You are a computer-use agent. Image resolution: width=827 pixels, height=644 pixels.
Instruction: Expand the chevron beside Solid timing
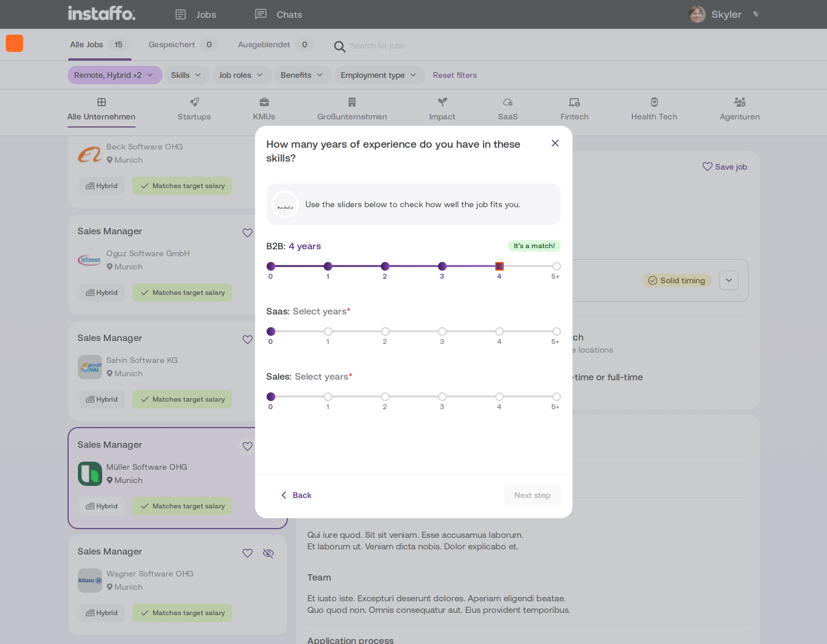(729, 280)
